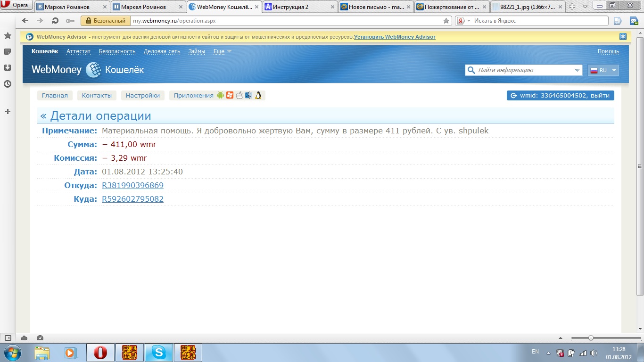This screenshot has height=362, width=644.
Task: Open the Opera main menu button
Action: (17, 6)
